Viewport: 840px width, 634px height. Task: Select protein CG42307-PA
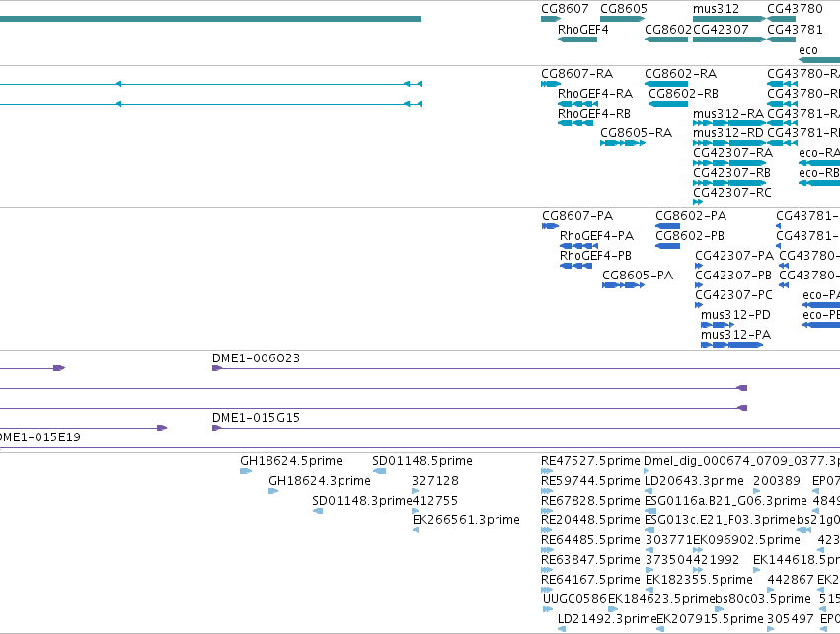(699, 266)
